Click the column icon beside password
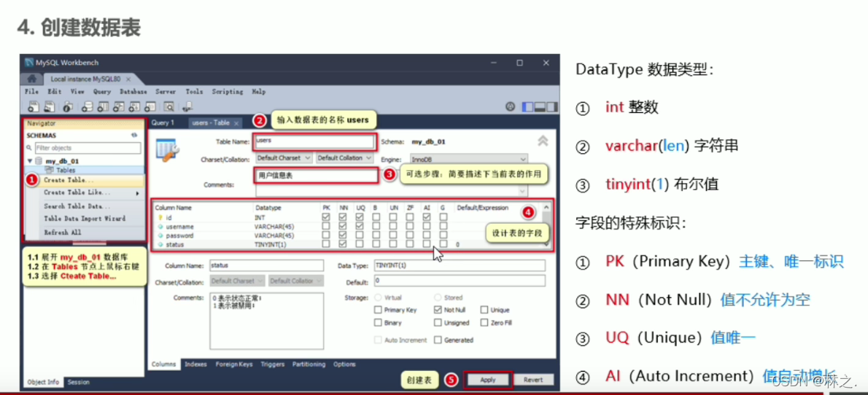Screen dimensions: 868x395 tap(160, 235)
